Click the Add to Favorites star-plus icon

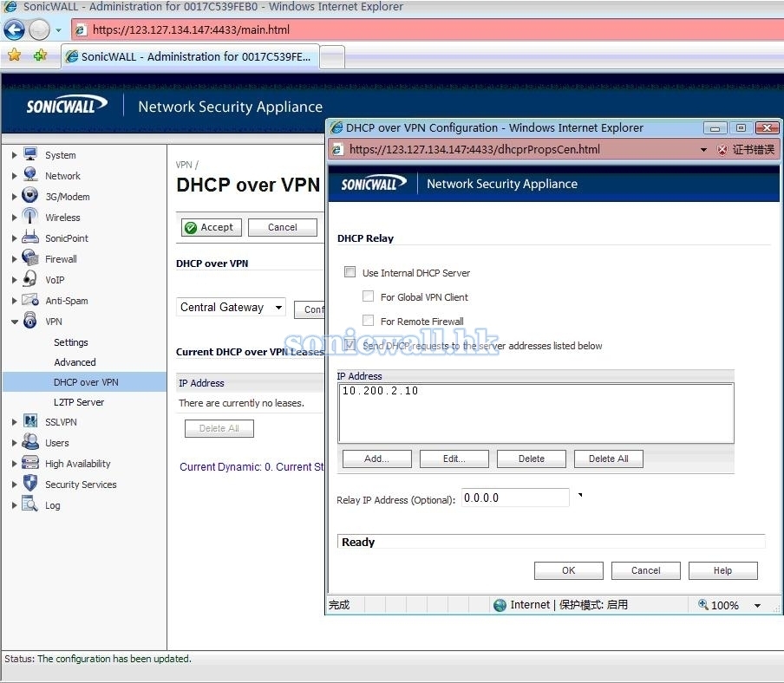click(40, 55)
